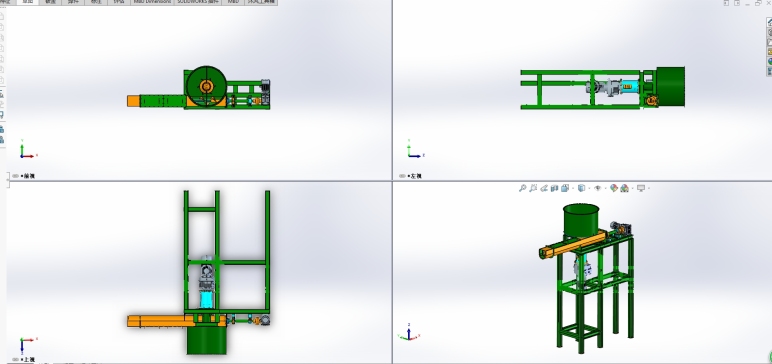Image resolution: width=772 pixels, height=364 pixels.
Task: Open the Custom Properties task pane icon
Action: pos(770,71)
